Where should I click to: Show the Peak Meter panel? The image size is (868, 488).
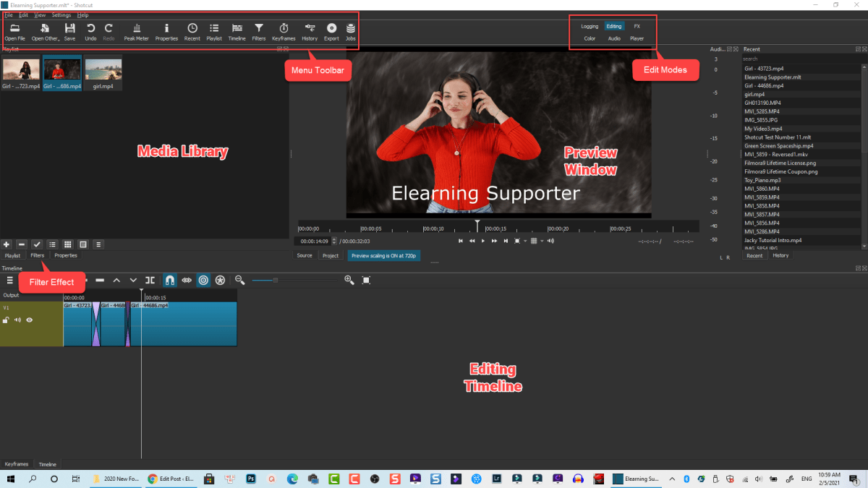coord(136,30)
